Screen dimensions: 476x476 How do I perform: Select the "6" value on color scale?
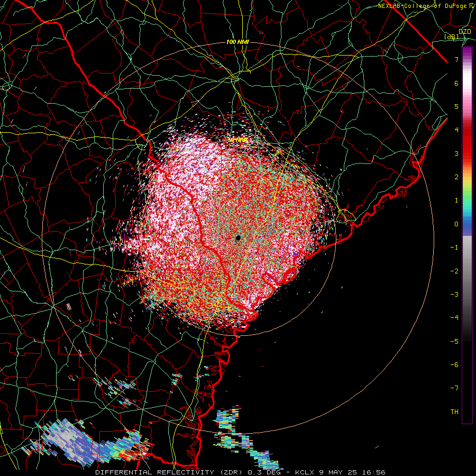pyautogui.click(x=456, y=83)
